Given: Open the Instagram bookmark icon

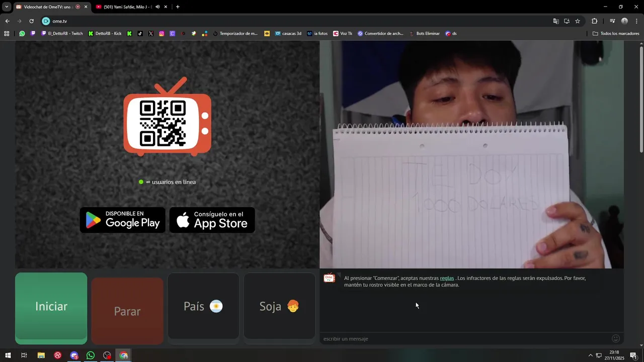Looking at the screenshot, I should 162,34.
